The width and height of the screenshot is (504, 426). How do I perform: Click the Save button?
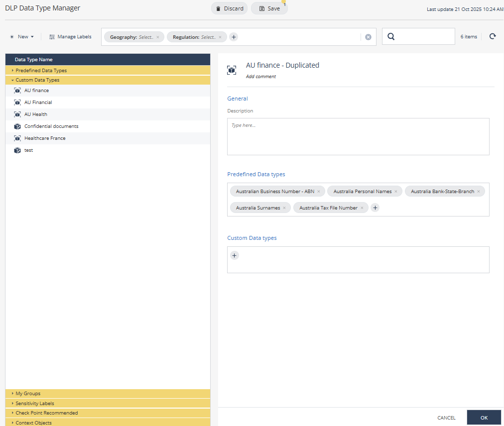tap(269, 8)
